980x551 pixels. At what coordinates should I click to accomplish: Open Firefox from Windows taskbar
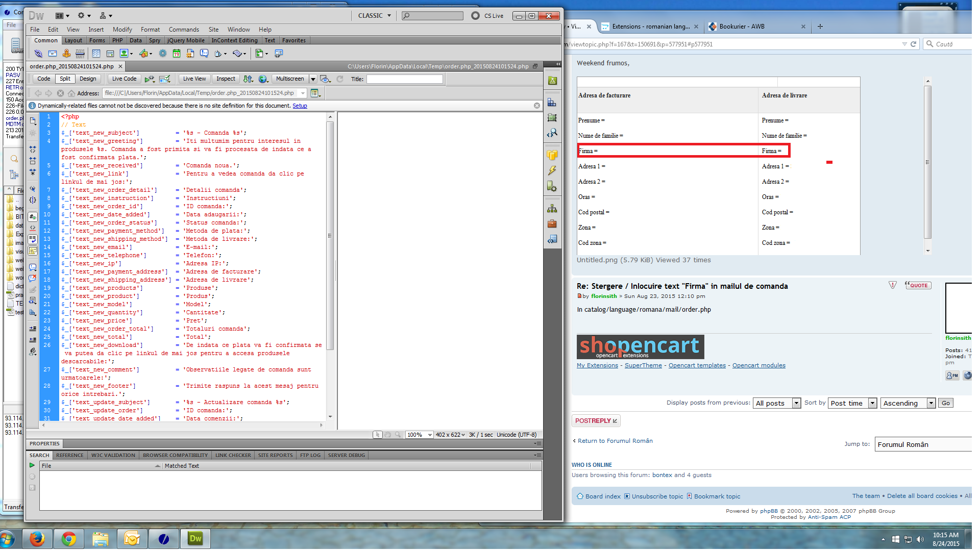pos(37,539)
